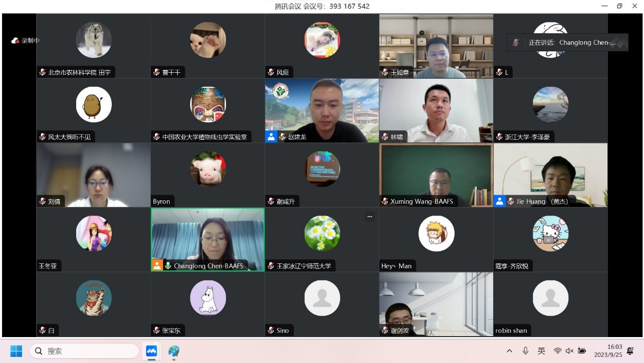
Task: Expand the hidden system tray icons chevron
Action: click(509, 351)
